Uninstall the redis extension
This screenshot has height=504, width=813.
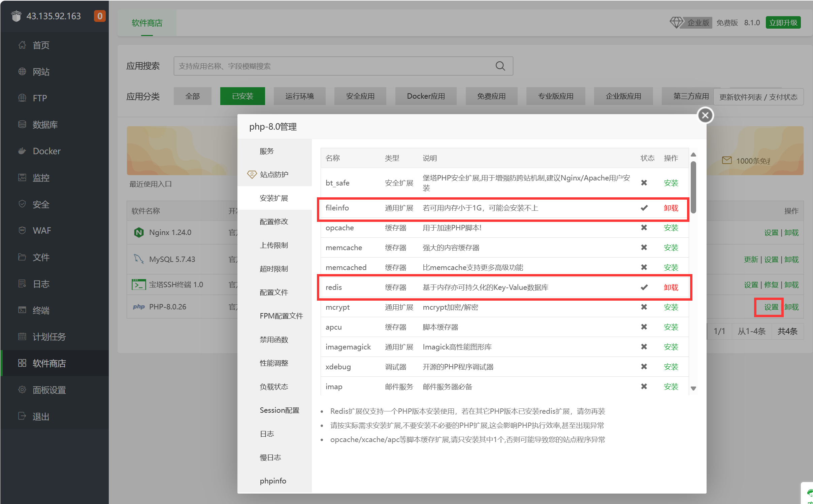671,287
